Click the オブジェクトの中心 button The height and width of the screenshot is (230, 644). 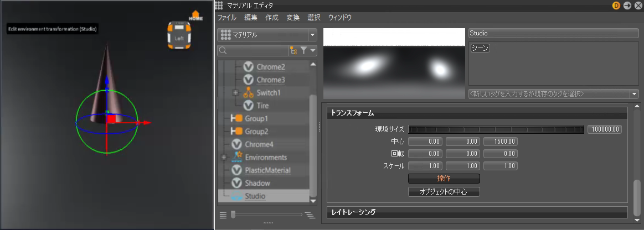pos(444,192)
